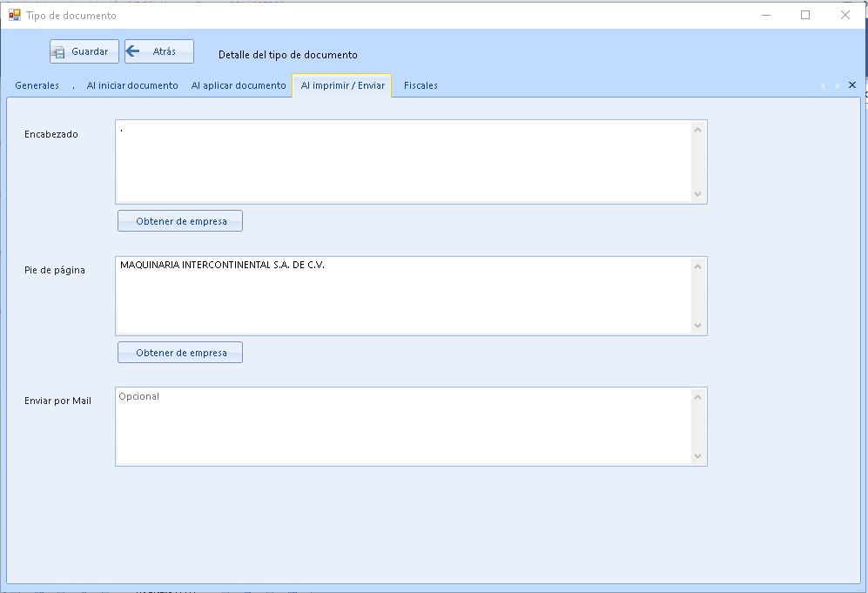The image size is (868, 593).
Task: Click the Detalle del tipo de documento heading
Action: 288,55
